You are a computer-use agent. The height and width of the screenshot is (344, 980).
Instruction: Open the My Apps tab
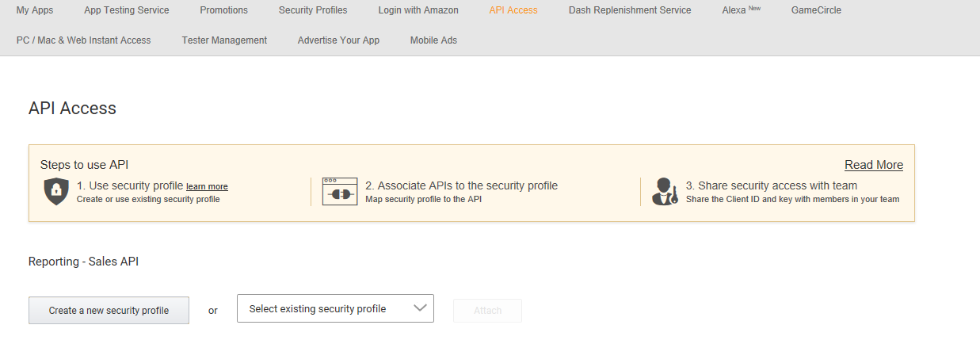coord(35,10)
